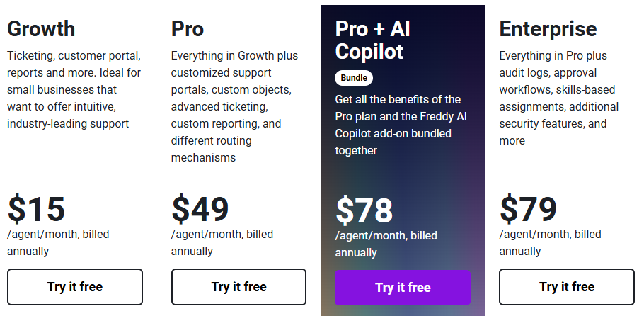Screen dimensions: 644x316
Task: Select the Growth plan heading
Action: pyautogui.click(x=41, y=29)
